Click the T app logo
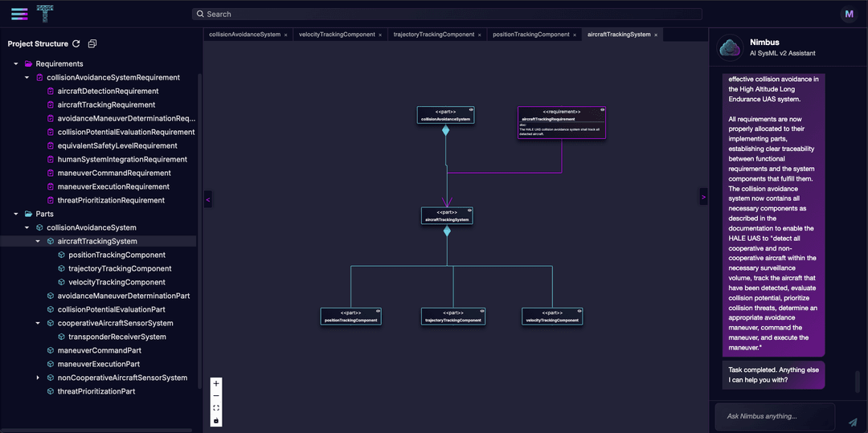The image size is (868, 433). click(45, 14)
